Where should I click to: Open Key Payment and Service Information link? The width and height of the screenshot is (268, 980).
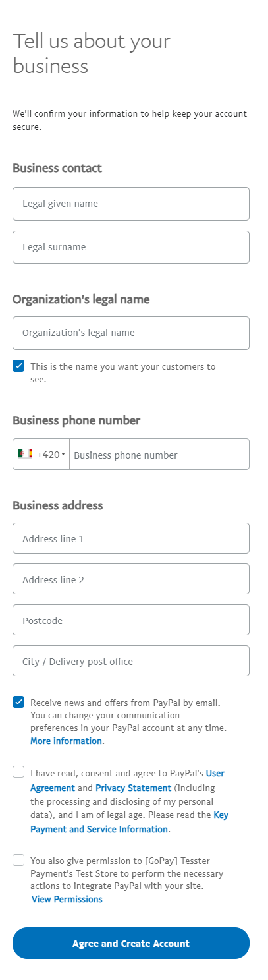tap(130, 822)
